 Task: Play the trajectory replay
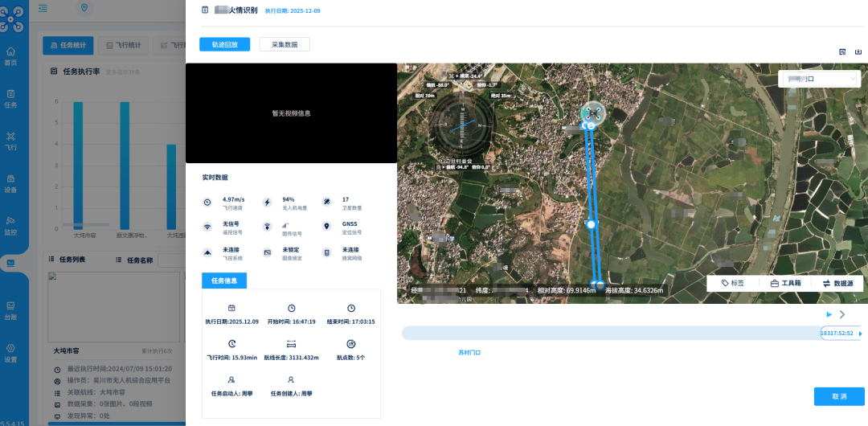(x=829, y=314)
